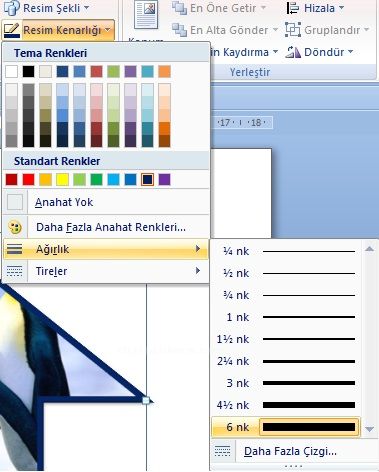Pick the light green standard color
The width and height of the screenshot is (379, 472).
(80, 179)
